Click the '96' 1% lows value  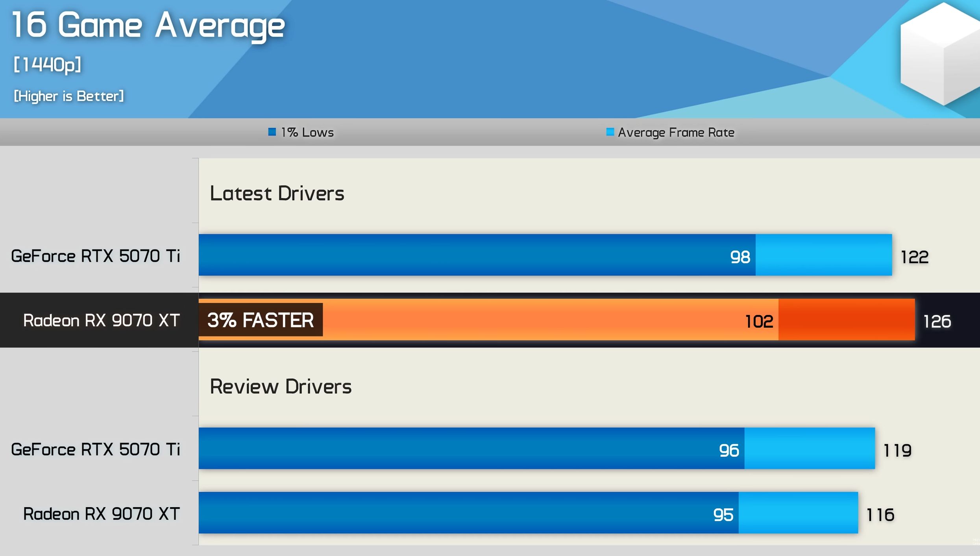[x=729, y=451]
